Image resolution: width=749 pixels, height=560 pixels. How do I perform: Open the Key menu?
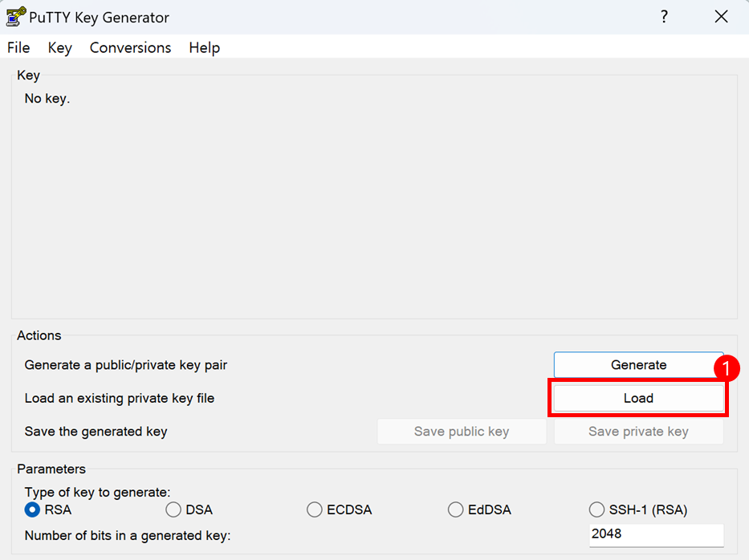(59, 48)
